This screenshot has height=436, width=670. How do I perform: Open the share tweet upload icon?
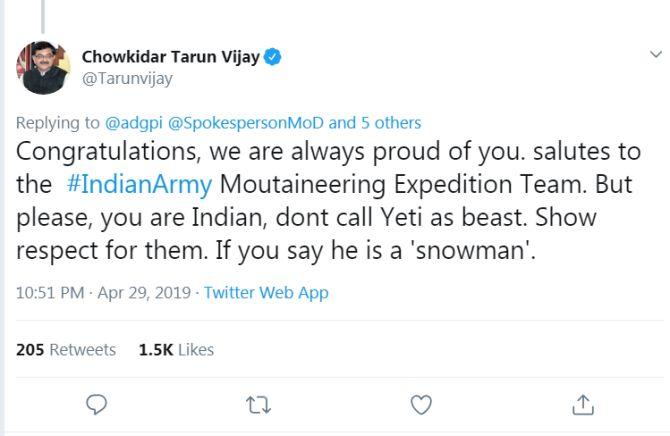(583, 404)
